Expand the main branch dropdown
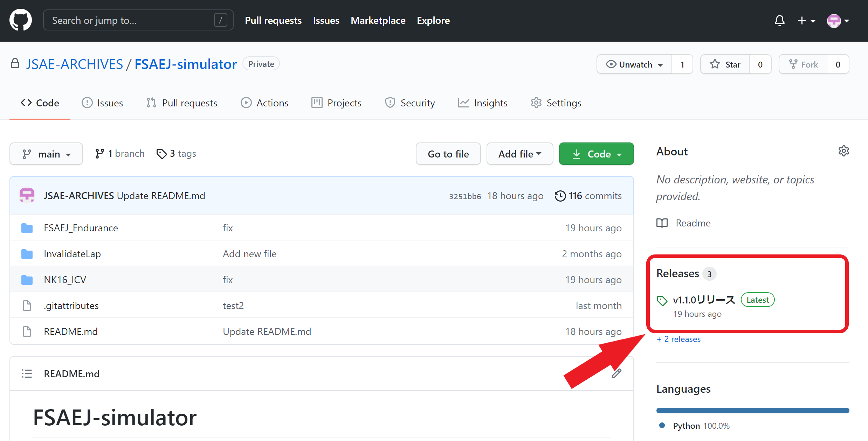The image size is (868, 441). 46,154
